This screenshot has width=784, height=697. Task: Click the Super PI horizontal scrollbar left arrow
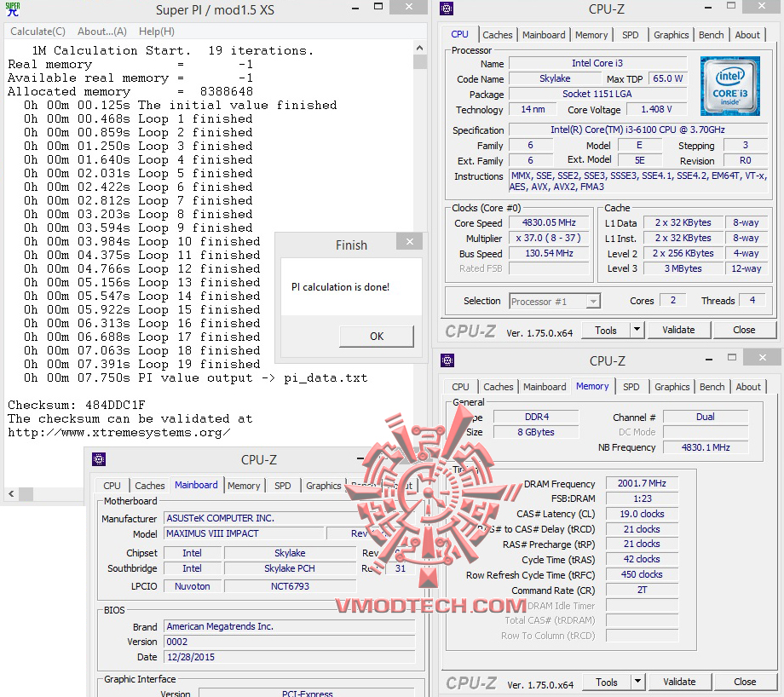click(x=11, y=494)
